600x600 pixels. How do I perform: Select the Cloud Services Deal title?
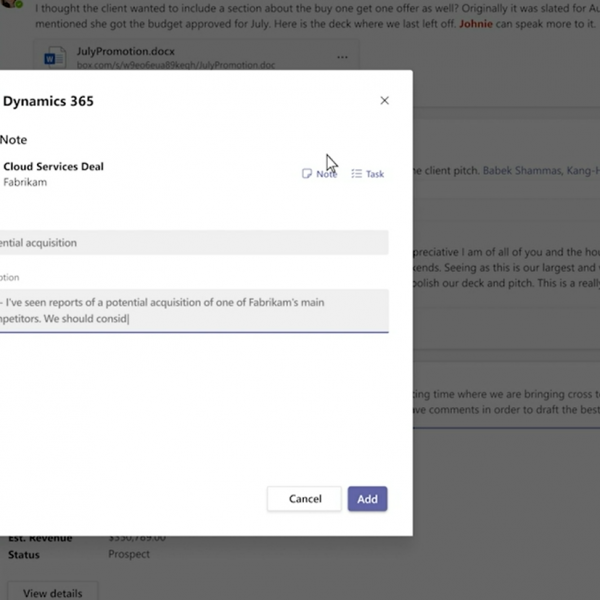click(54, 166)
